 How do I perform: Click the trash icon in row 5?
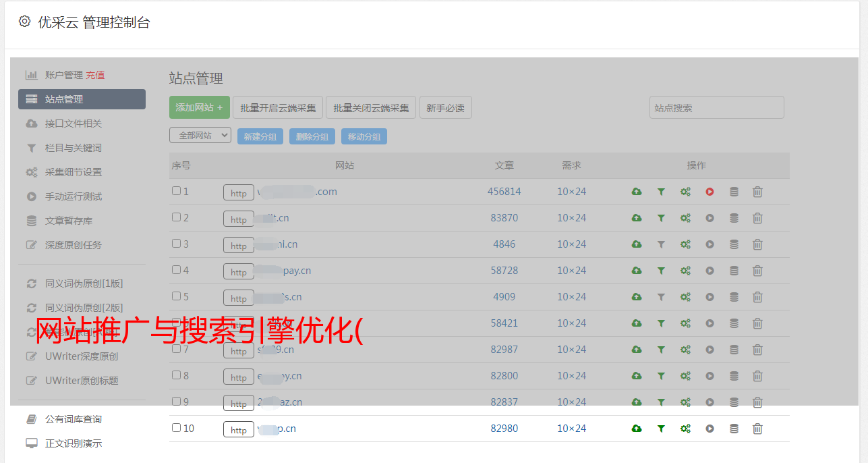click(x=757, y=297)
